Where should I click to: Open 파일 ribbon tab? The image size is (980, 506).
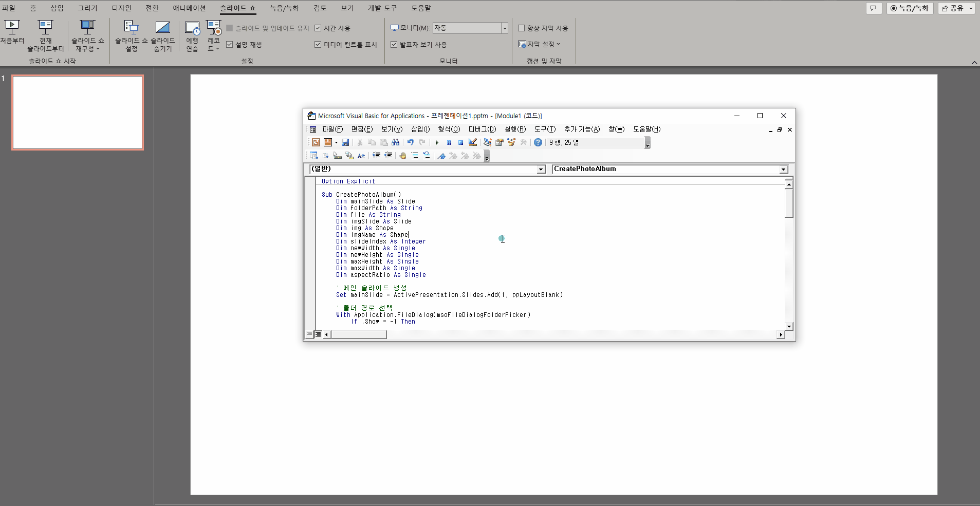pyautogui.click(x=9, y=8)
